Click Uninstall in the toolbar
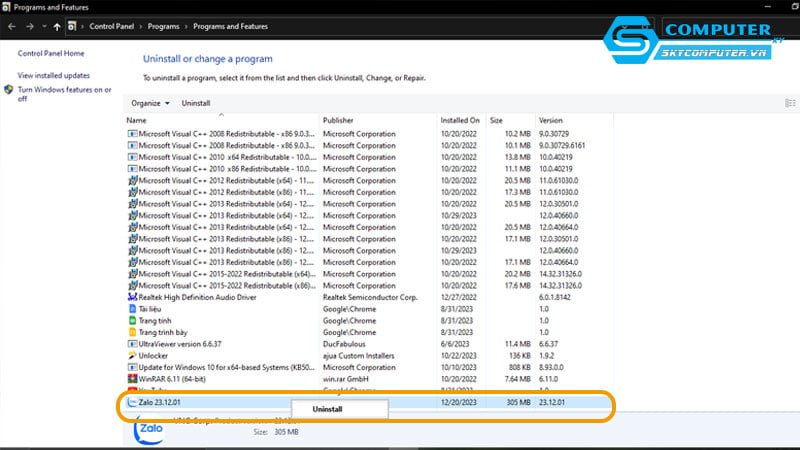This screenshot has height=450, width=800. tap(196, 103)
